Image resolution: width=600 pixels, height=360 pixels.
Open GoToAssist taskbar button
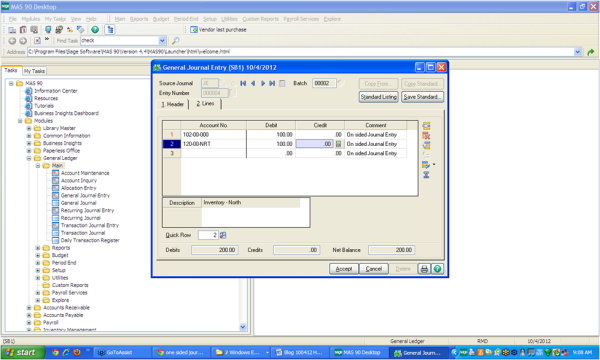[x=122, y=352]
